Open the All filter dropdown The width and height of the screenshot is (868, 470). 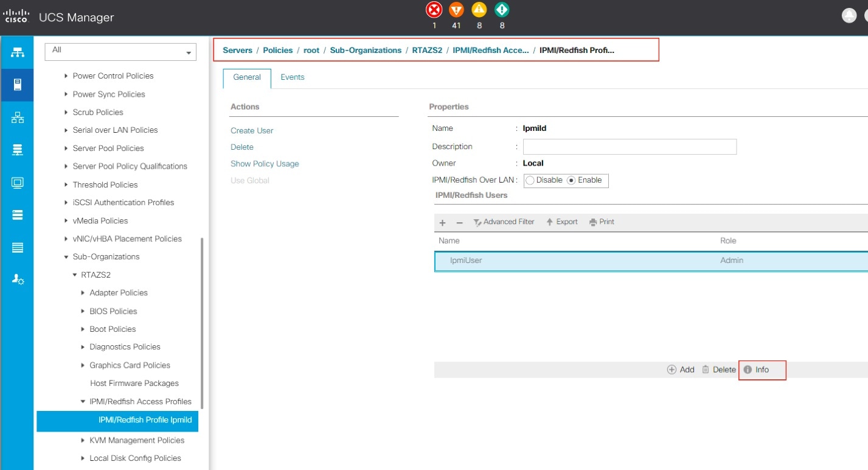tap(120, 52)
